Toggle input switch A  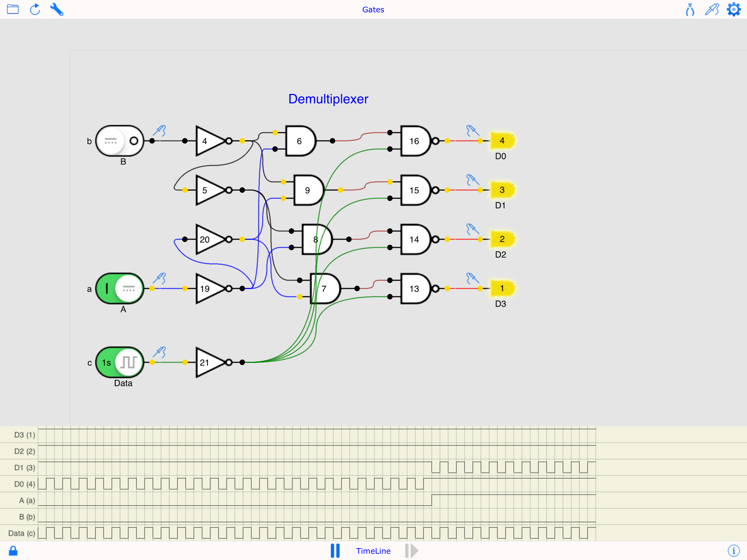pos(120,288)
